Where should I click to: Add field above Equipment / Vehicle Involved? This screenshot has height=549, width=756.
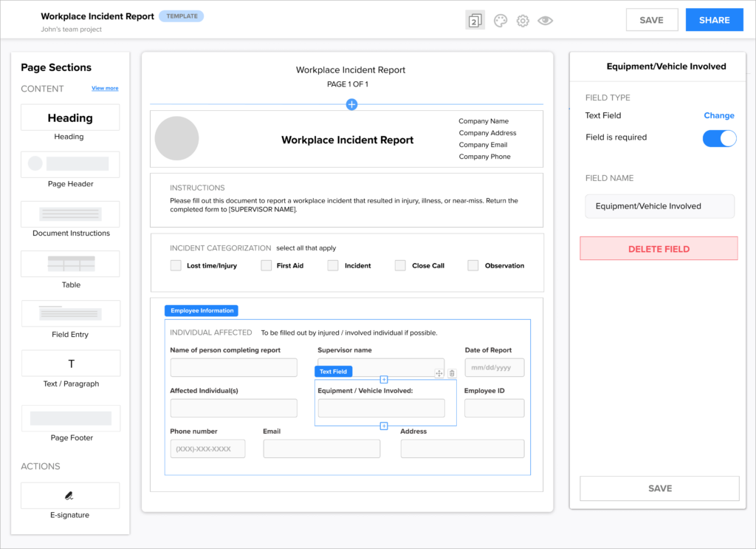pyautogui.click(x=384, y=380)
